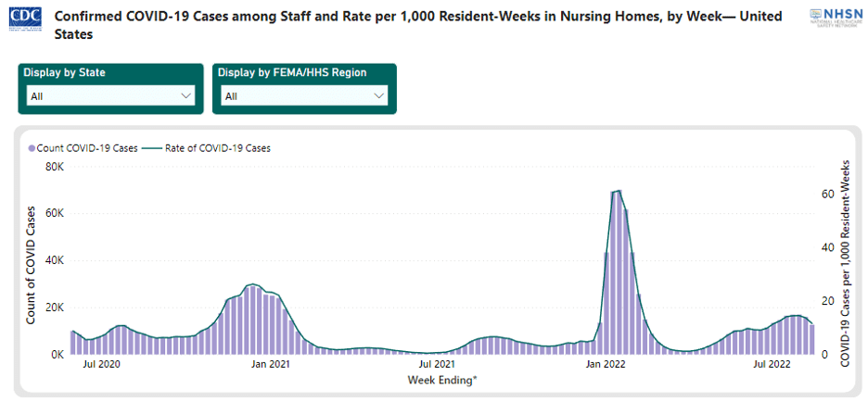Click the Week Ending axis title
This screenshot has height=402, width=868.
(441, 380)
